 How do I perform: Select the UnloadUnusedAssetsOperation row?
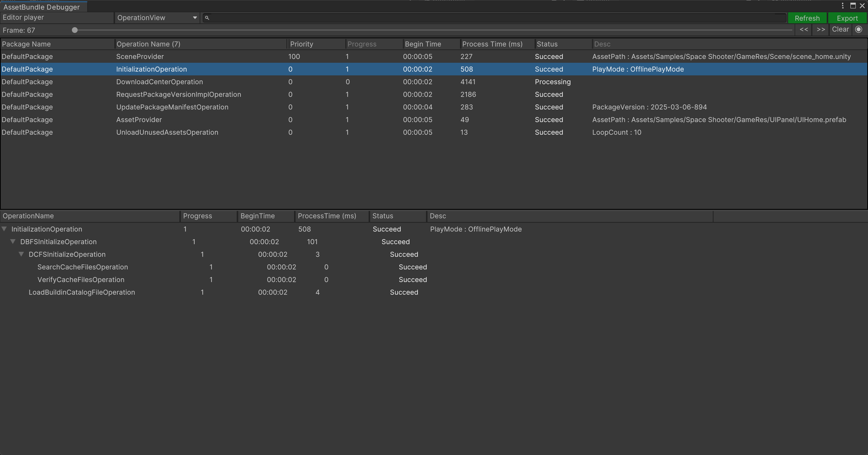click(x=434, y=132)
